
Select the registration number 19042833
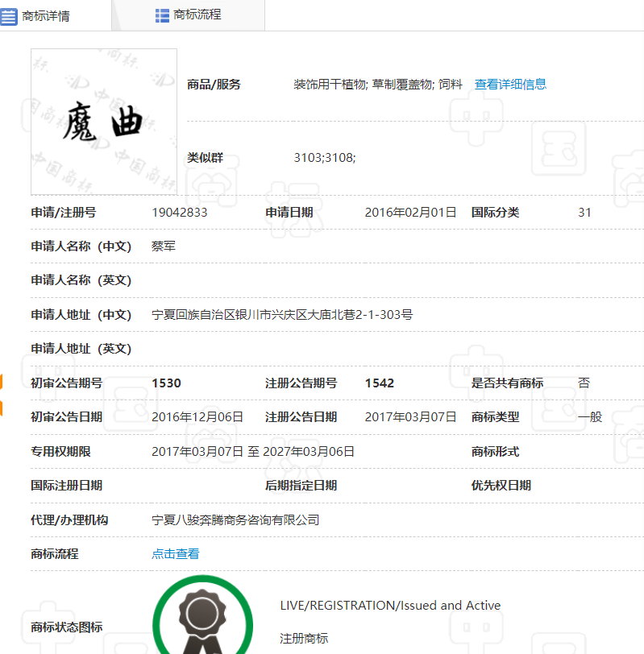coord(179,213)
